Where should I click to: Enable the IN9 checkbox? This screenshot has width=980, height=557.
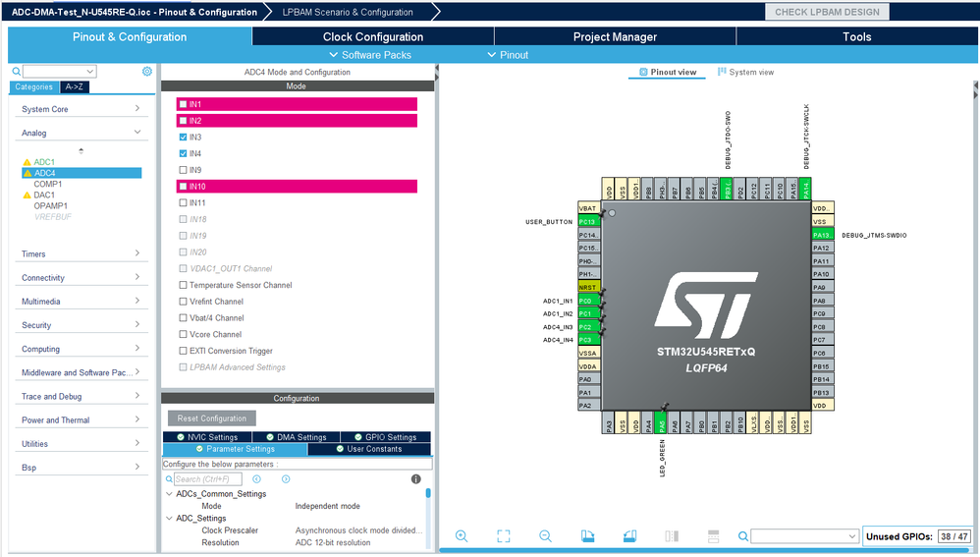coord(183,169)
